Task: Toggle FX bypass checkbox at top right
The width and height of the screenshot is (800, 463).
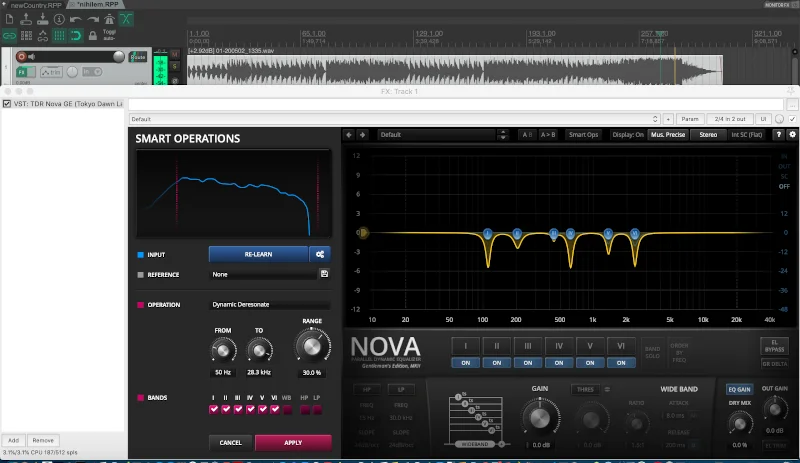Action: tap(792, 119)
